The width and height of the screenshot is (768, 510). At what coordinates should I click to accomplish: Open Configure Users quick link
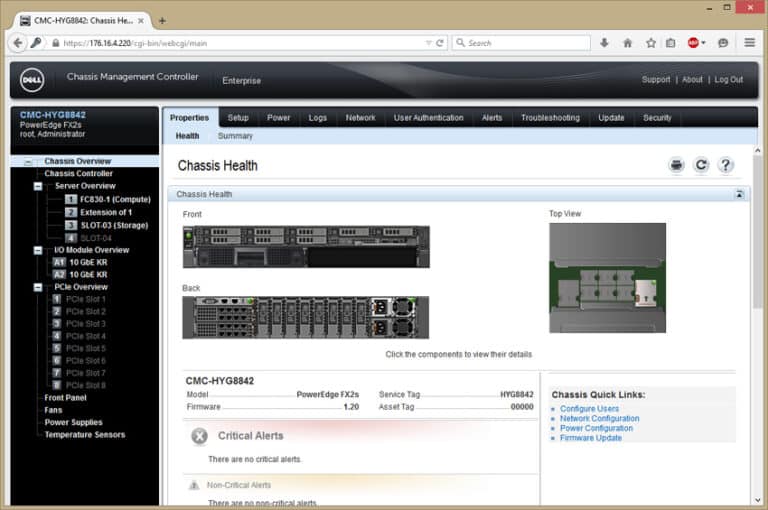[x=589, y=409]
